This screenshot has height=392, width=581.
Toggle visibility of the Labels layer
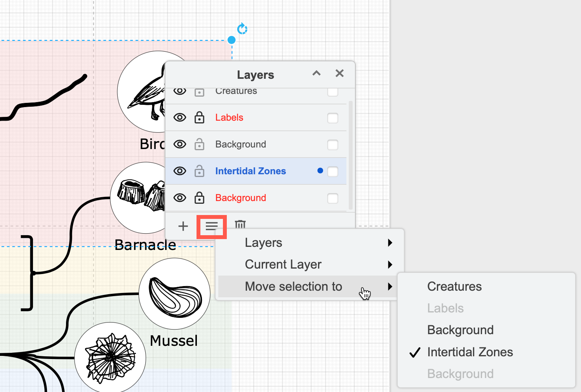(180, 117)
